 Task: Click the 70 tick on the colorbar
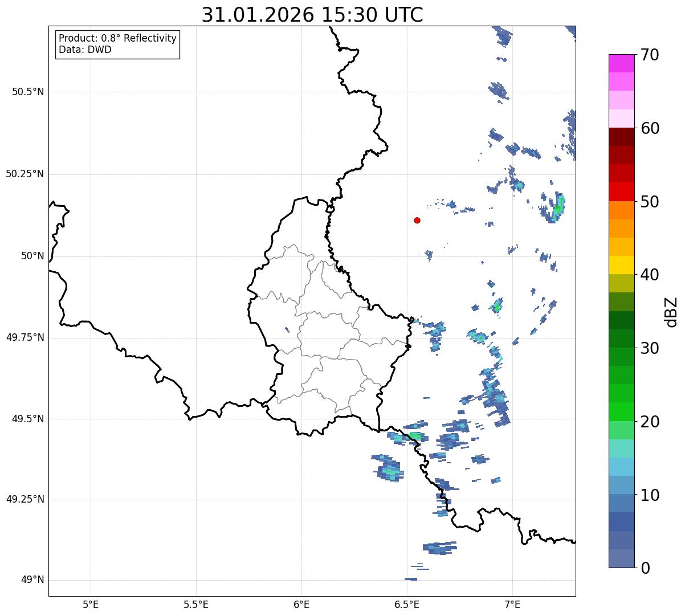click(650, 55)
